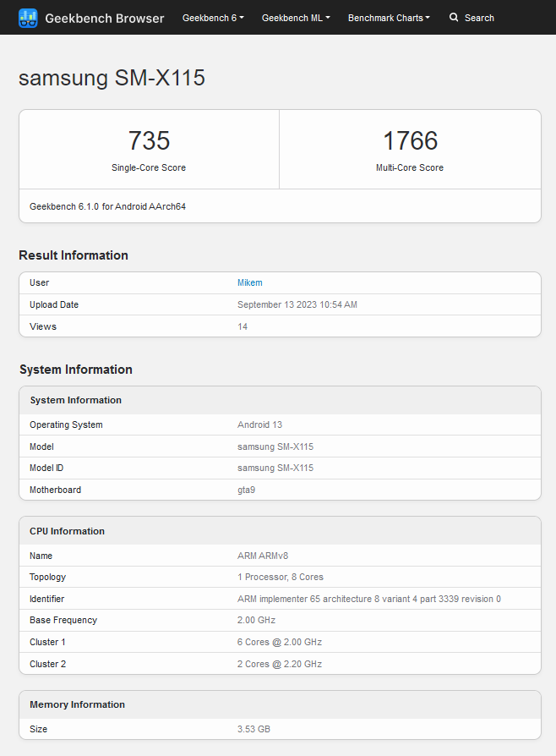Click the gray System Information panel header
Viewport: 556px width, 756px height.
coord(280,400)
